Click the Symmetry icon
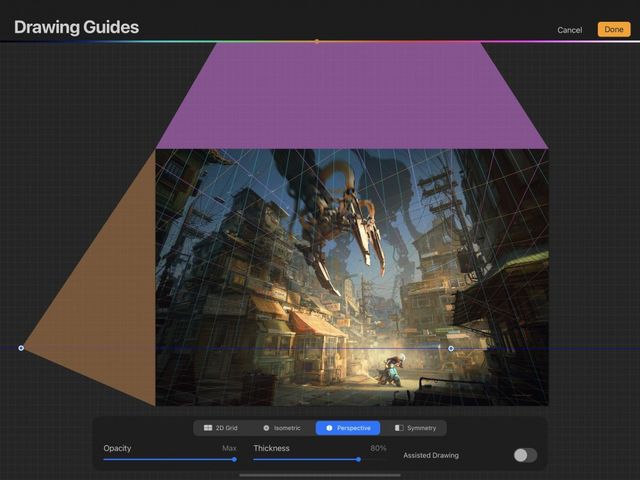The image size is (640, 480). pos(399,428)
